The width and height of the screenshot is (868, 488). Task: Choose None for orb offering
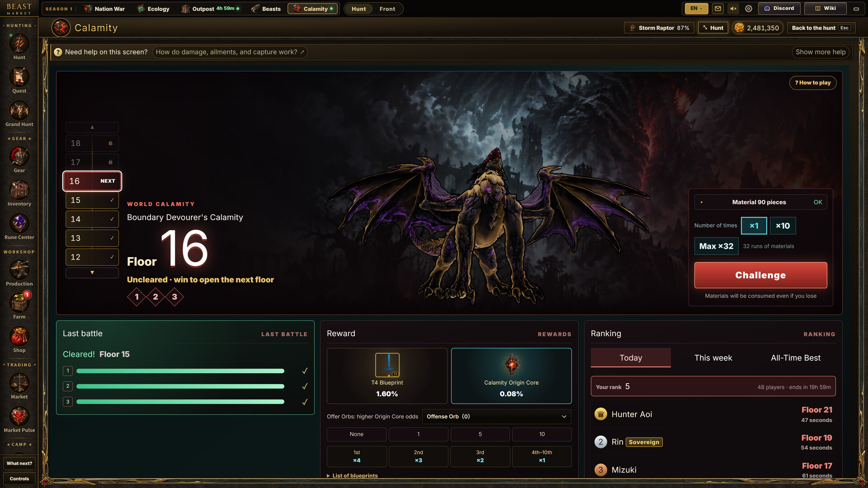click(x=356, y=434)
